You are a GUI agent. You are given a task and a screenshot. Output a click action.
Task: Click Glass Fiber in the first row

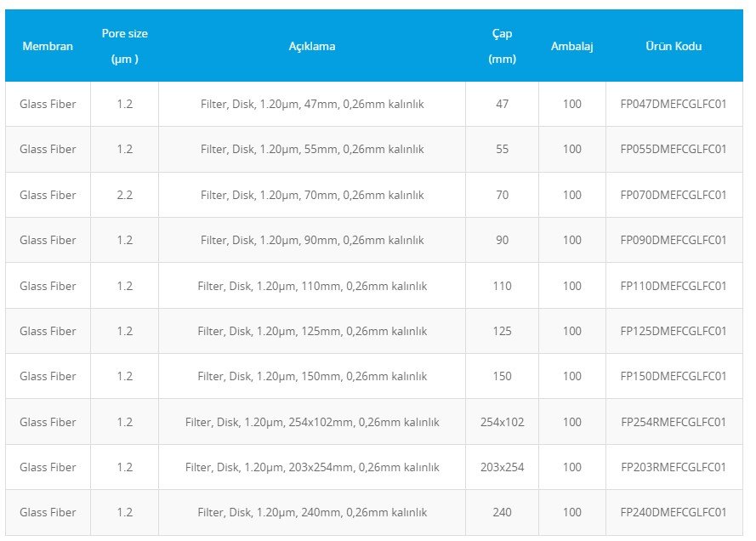point(48,104)
